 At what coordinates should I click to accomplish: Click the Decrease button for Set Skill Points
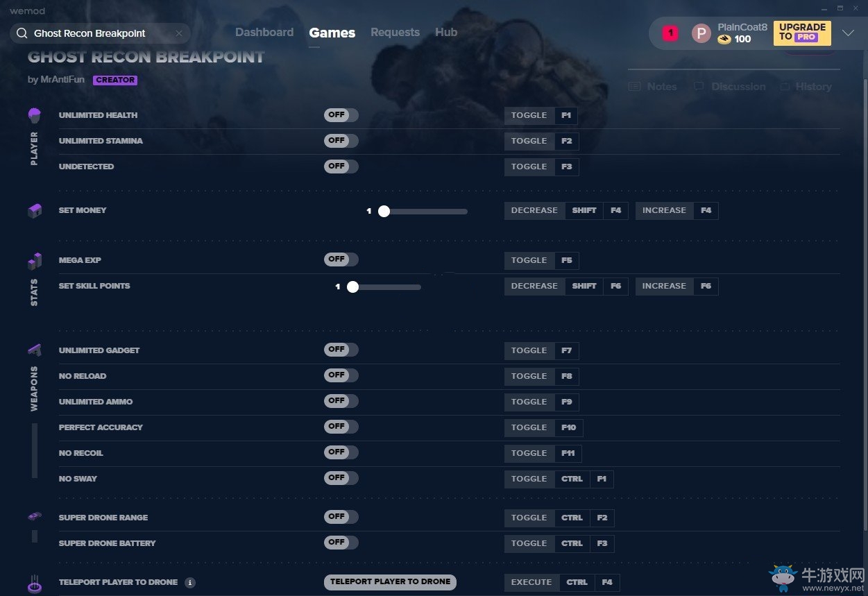click(534, 287)
